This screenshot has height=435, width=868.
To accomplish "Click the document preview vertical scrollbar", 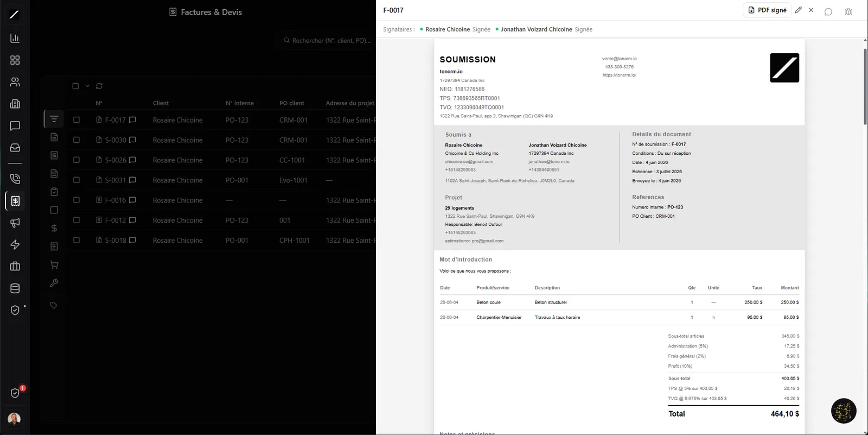I will (865, 87).
